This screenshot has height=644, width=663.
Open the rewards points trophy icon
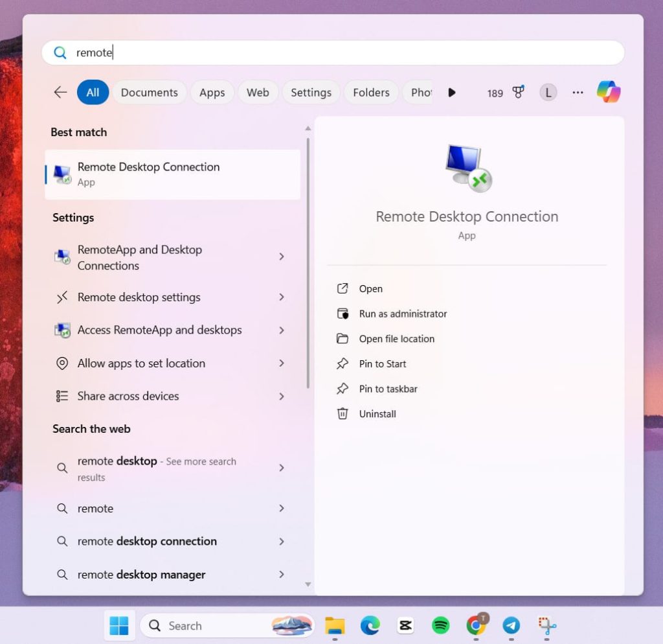tap(518, 92)
